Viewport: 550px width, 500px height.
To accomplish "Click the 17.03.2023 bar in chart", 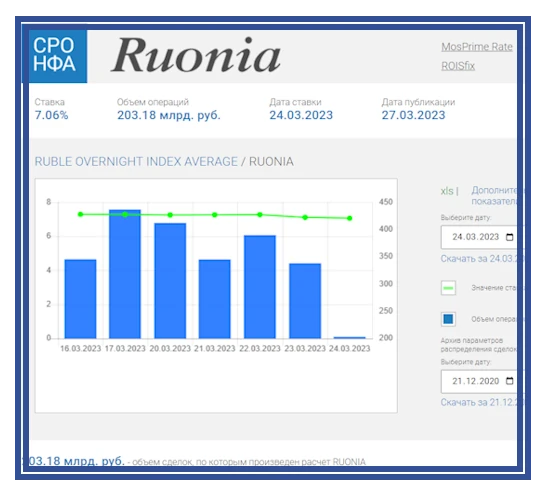I will (x=125, y=274).
